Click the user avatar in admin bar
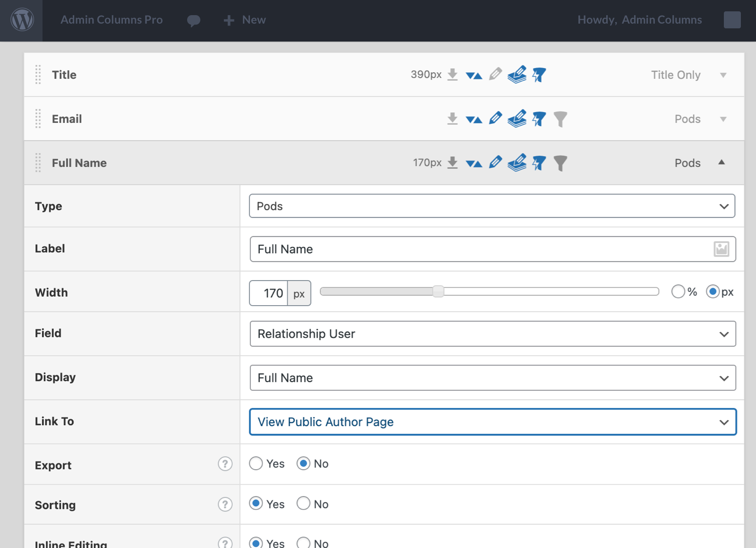 click(x=732, y=20)
